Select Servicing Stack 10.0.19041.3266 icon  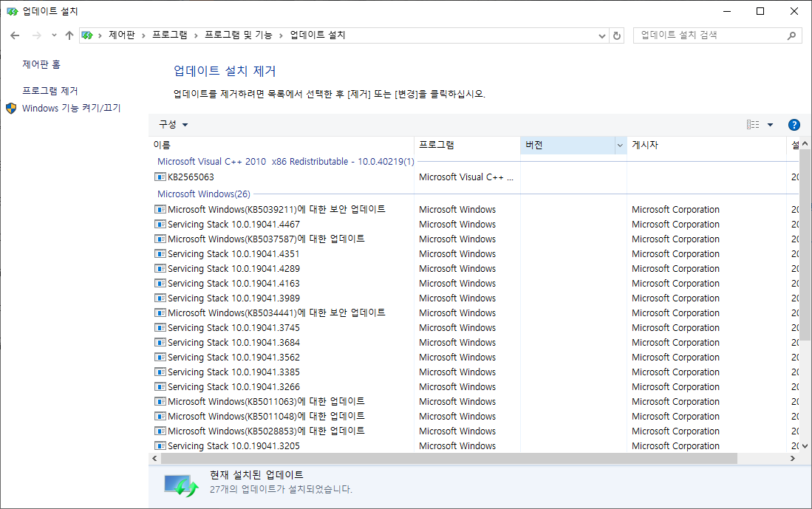pyautogui.click(x=160, y=387)
